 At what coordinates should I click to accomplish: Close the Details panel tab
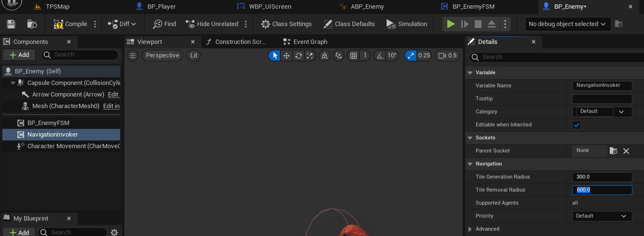(534, 42)
